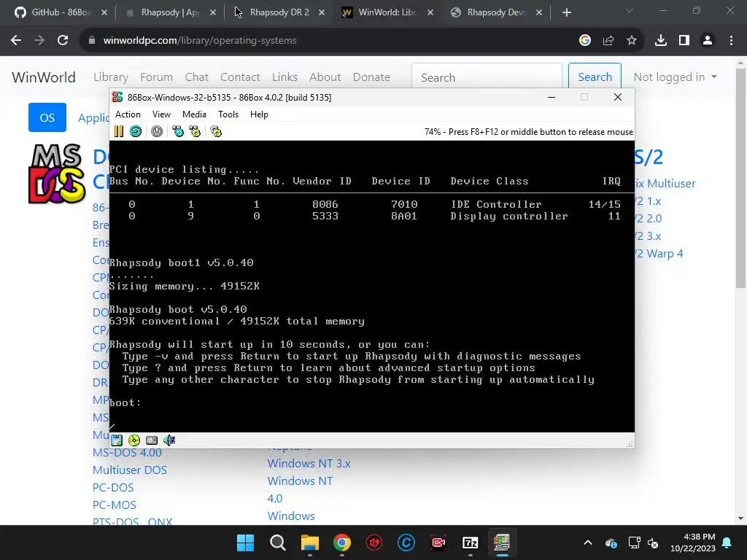This screenshot has height=560, width=747.
Task: Go back in browser history
Action: tap(16, 41)
